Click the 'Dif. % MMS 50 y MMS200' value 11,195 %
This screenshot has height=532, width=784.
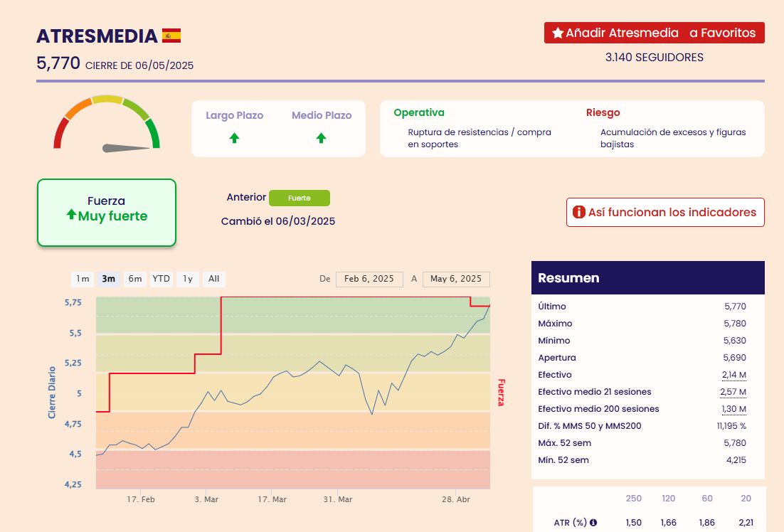[731, 426]
